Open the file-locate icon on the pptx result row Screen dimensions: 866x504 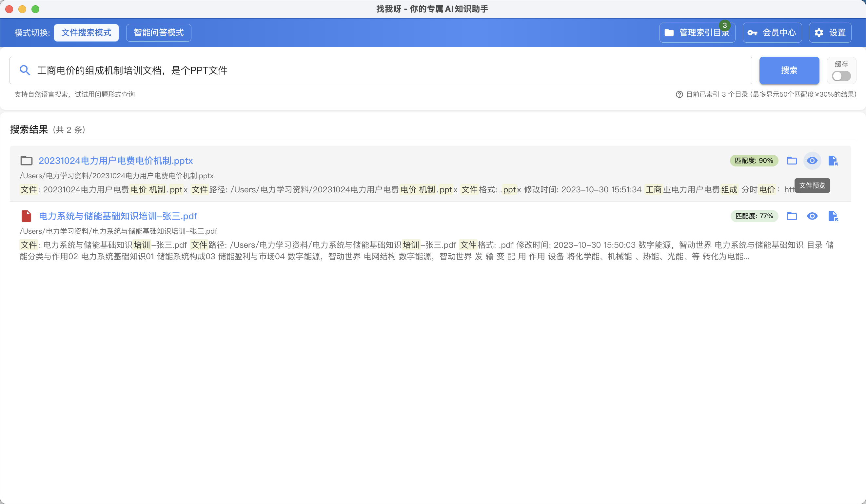833,161
